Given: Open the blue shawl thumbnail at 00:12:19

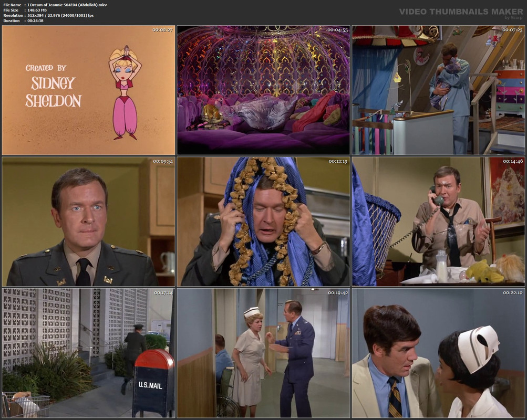Looking at the screenshot, I should pyautogui.click(x=264, y=222).
